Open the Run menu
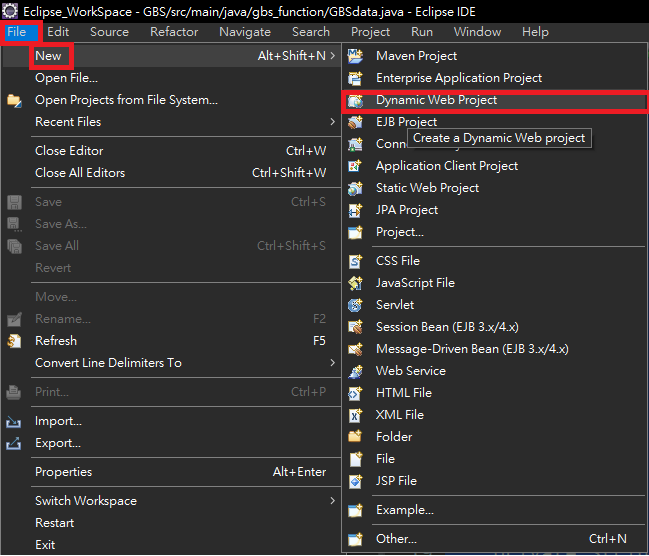Viewport: 649px width, 556px height. point(422,32)
